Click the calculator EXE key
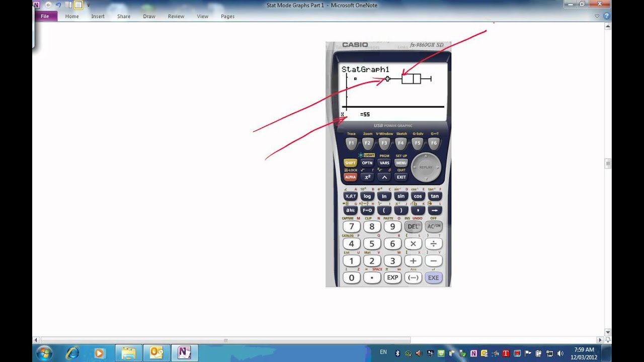 pyautogui.click(x=434, y=278)
